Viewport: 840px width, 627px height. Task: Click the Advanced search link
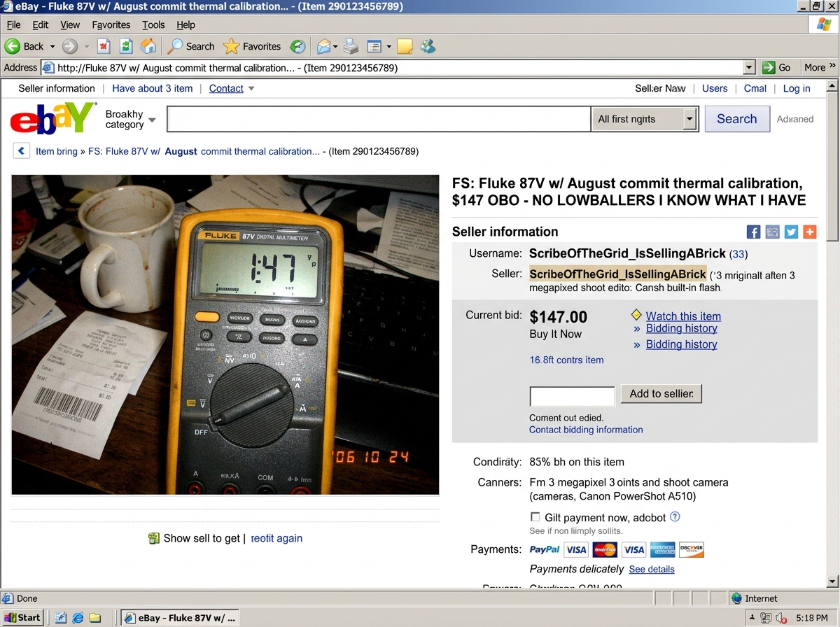point(795,119)
